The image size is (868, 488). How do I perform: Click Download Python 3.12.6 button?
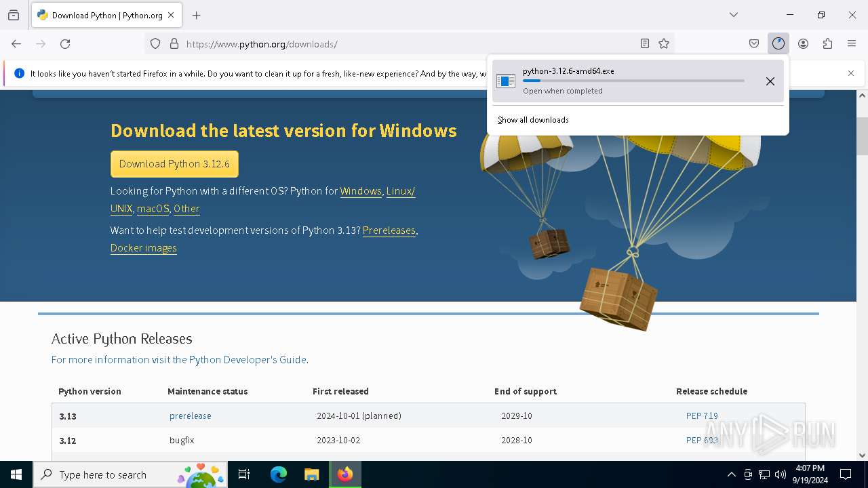174,164
